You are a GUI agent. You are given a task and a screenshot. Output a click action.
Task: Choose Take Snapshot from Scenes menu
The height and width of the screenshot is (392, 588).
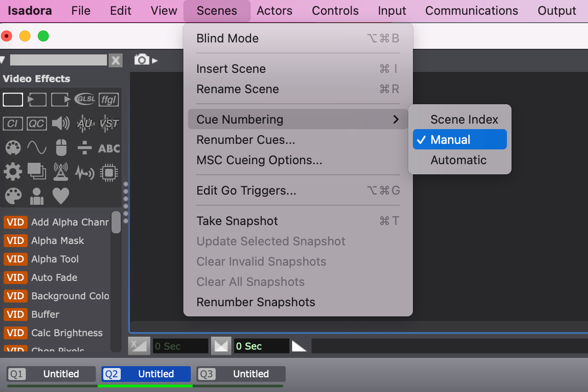tap(237, 221)
